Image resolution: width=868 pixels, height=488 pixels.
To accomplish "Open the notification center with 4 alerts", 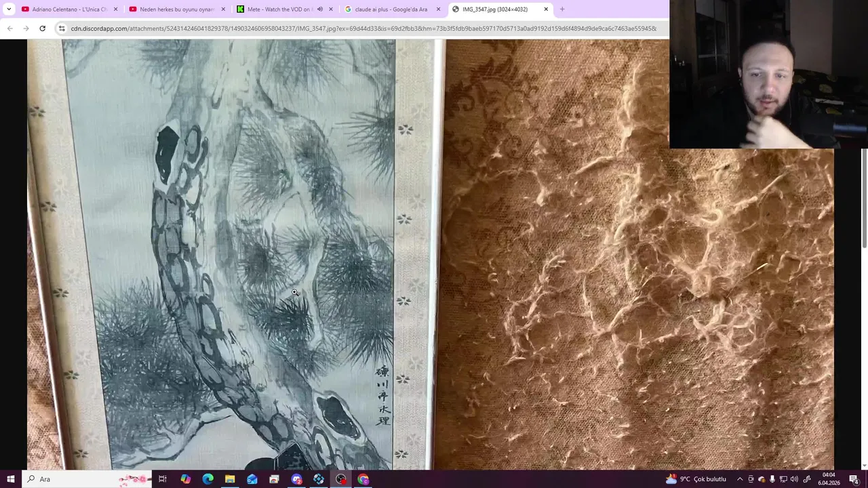I will coord(854,479).
